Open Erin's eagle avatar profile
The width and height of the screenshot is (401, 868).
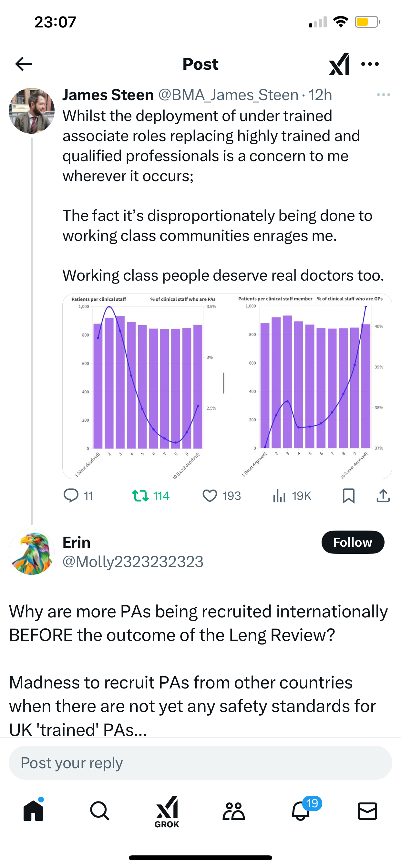32,552
